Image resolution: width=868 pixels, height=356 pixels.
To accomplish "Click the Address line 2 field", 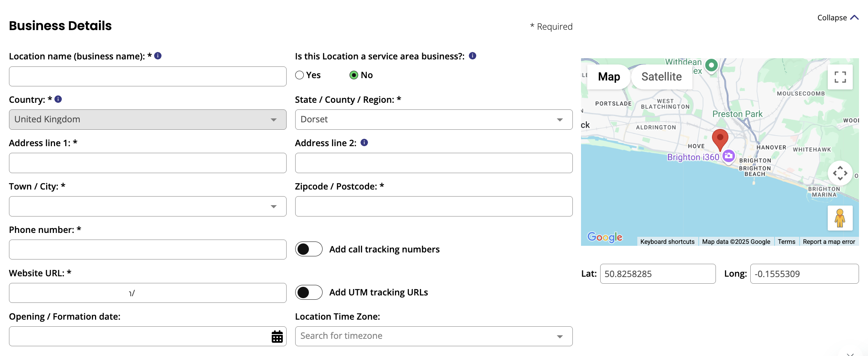I will click(x=434, y=163).
